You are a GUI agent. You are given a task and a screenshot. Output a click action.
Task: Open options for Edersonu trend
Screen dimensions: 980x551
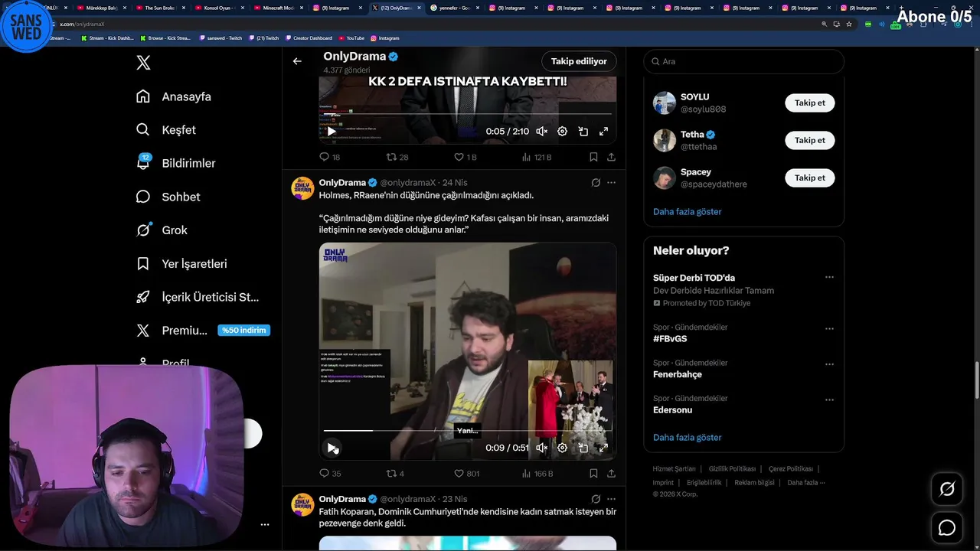point(829,399)
